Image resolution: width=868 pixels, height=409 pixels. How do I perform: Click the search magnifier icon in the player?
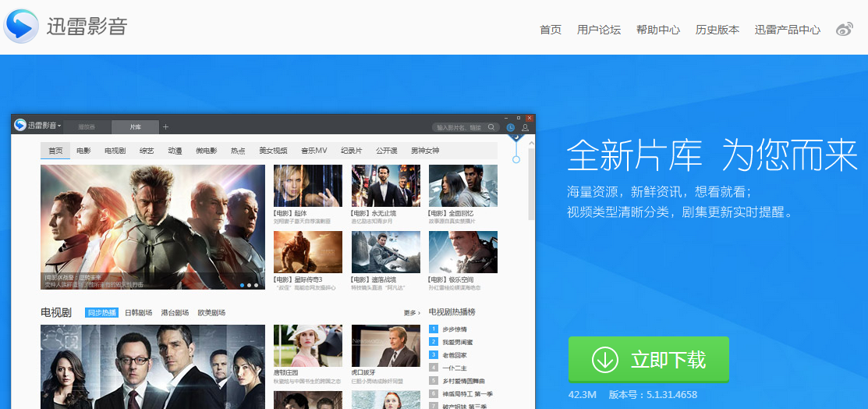pyautogui.click(x=491, y=127)
